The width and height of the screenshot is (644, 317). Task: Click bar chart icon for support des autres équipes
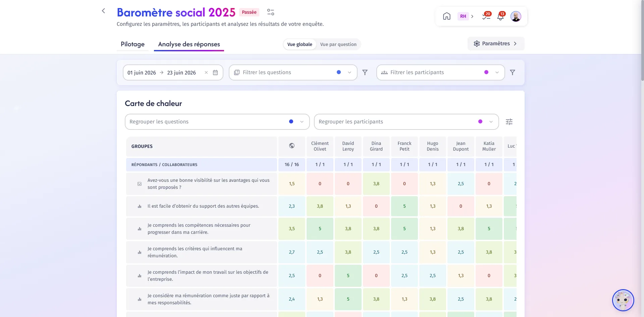[x=140, y=206]
